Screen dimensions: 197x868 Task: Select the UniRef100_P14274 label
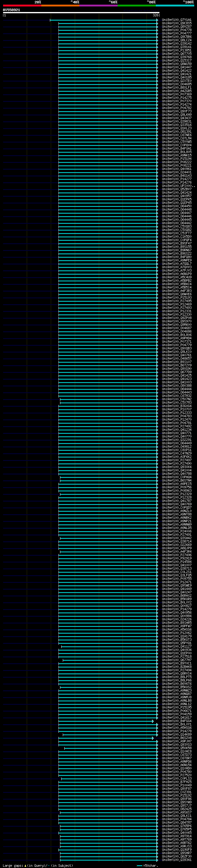(x=176, y=104)
